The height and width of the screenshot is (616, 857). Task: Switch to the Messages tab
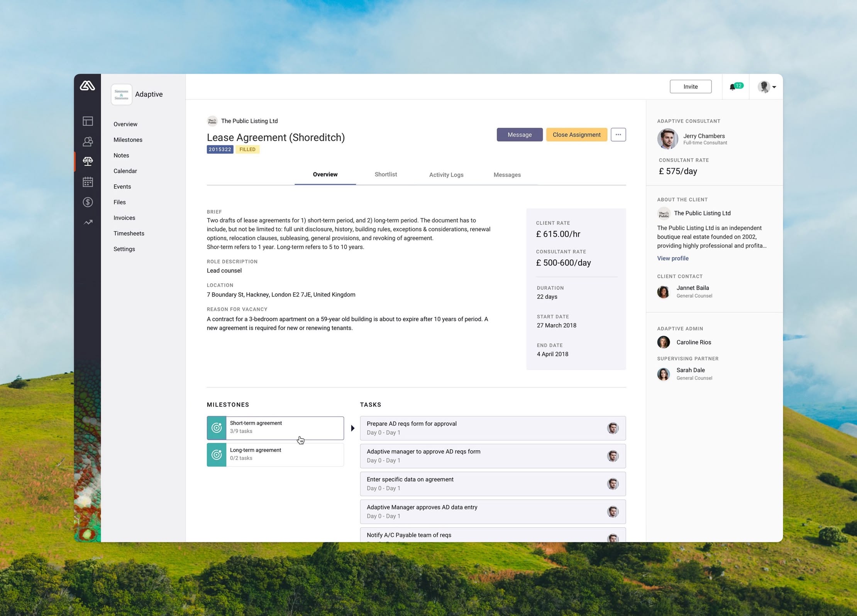pos(507,175)
